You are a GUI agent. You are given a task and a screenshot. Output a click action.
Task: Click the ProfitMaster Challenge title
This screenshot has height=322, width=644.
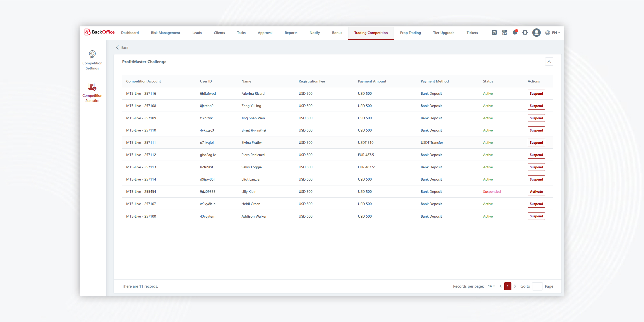144,62
